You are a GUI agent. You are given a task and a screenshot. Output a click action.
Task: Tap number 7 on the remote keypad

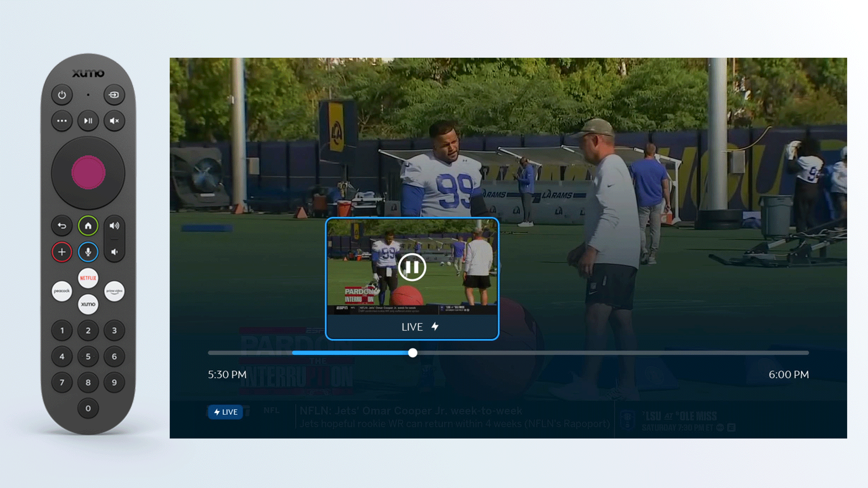click(x=62, y=383)
